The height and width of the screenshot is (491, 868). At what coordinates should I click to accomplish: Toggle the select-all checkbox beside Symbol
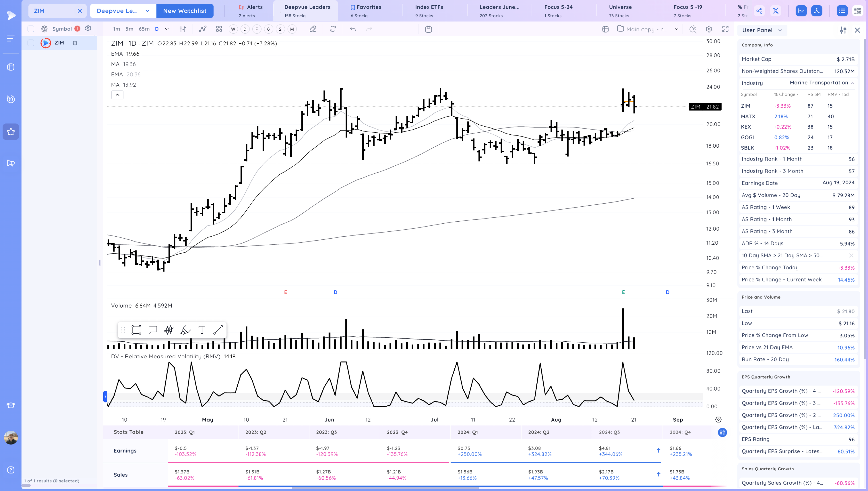(x=31, y=29)
